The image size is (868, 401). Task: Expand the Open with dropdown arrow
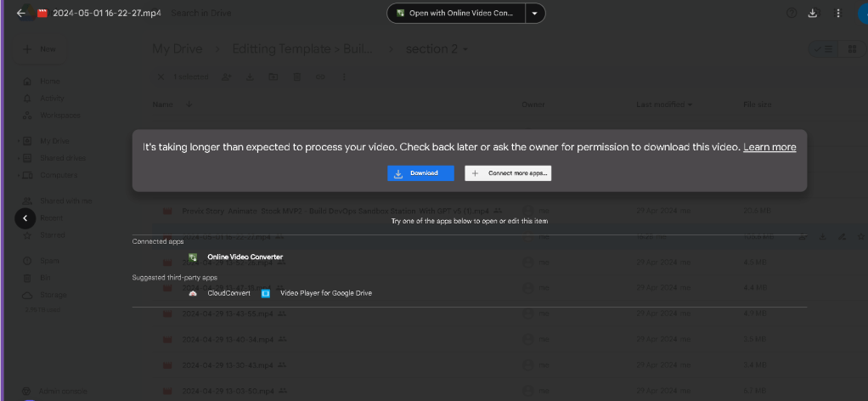pyautogui.click(x=535, y=14)
